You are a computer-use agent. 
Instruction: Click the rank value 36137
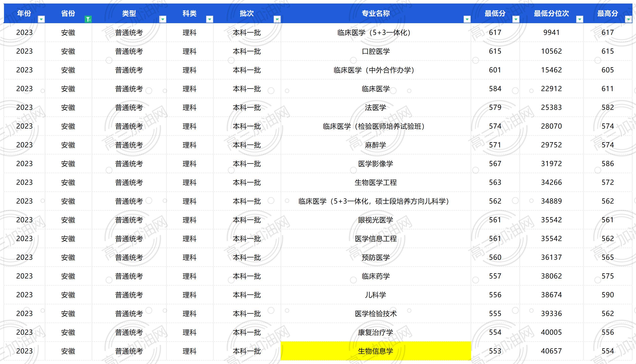551,257
